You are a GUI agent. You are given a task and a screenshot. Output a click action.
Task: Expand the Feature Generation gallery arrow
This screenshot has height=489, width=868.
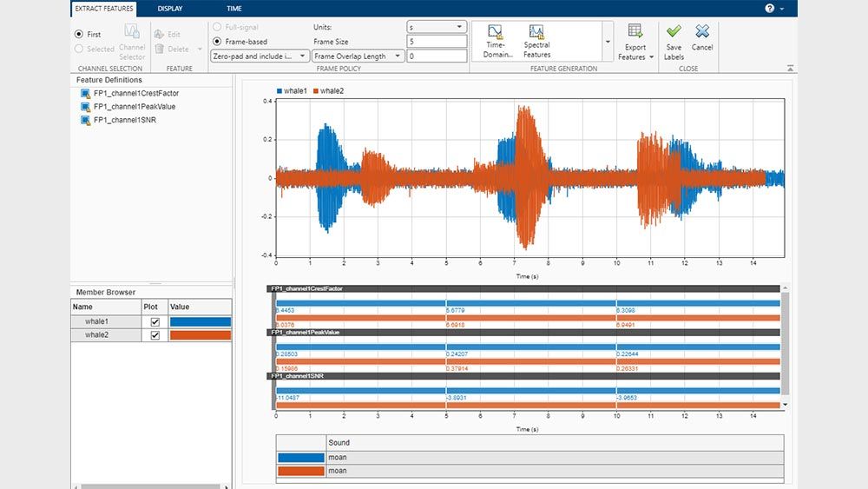[607, 42]
